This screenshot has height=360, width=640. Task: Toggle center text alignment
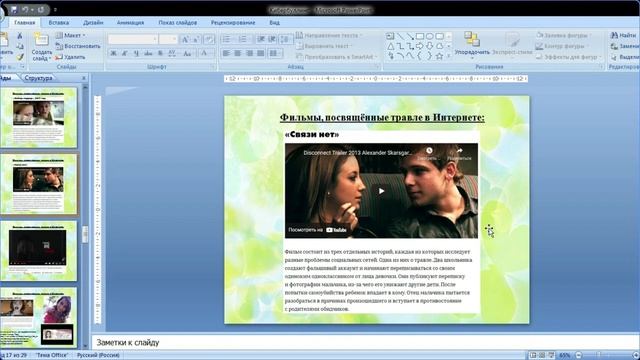click(237, 53)
